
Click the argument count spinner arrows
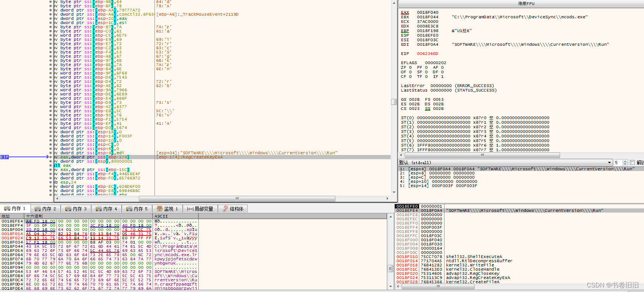click(x=625, y=163)
